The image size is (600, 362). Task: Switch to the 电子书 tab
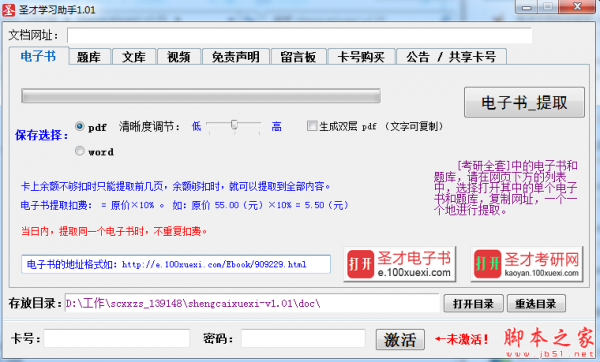coord(39,56)
